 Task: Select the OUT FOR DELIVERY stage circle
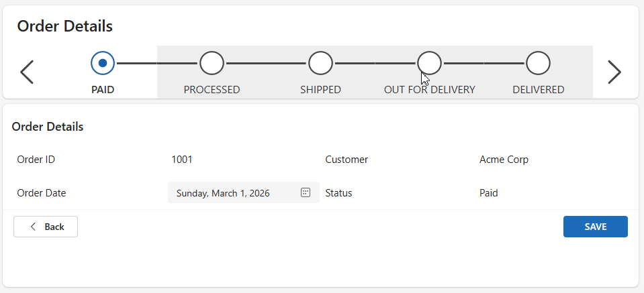click(x=429, y=63)
